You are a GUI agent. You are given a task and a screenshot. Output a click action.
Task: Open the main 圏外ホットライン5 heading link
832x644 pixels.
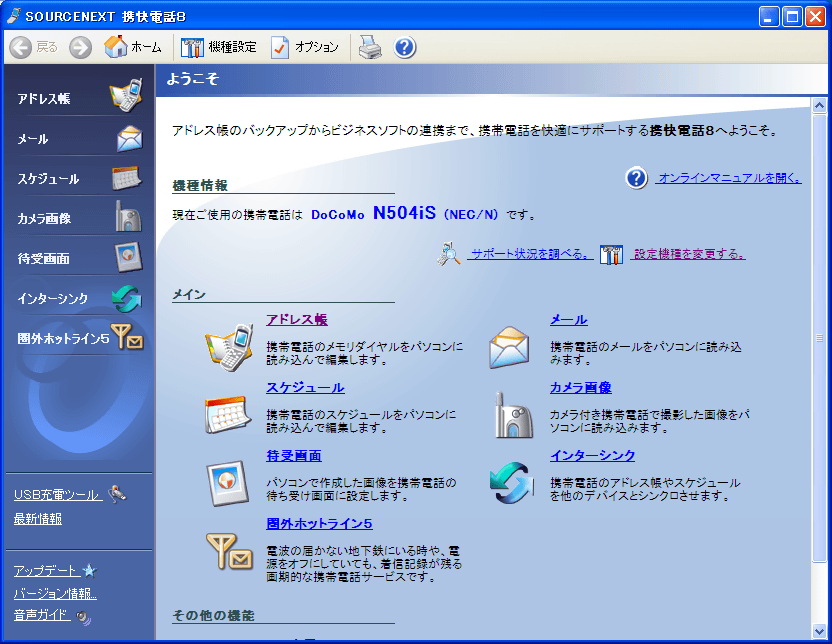click(319, 524)
